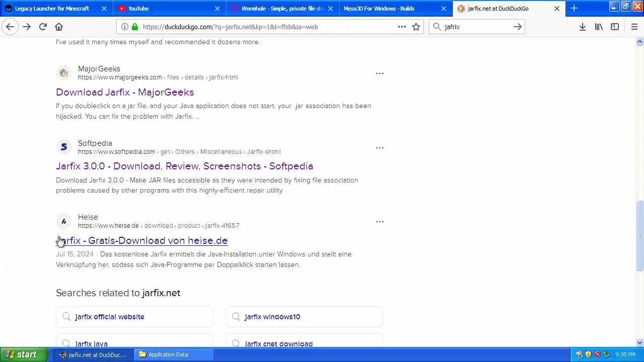Click the MajorGeeks URL breadcrumb text
This screenshot has height=362, width=644.
pos(158,77)
